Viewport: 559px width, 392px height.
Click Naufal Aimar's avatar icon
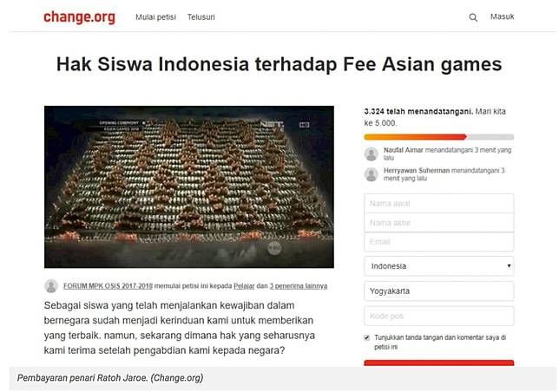tap(372, 154)
